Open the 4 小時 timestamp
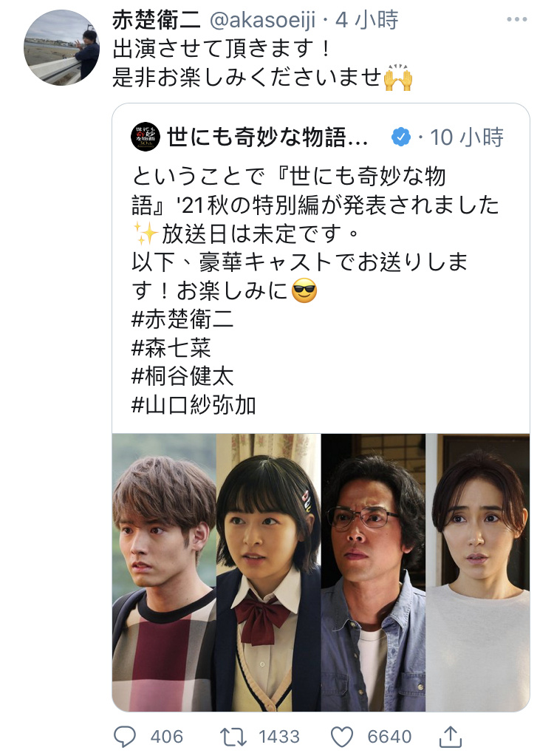This screenshot has height=756, width=554. point(367,20)
